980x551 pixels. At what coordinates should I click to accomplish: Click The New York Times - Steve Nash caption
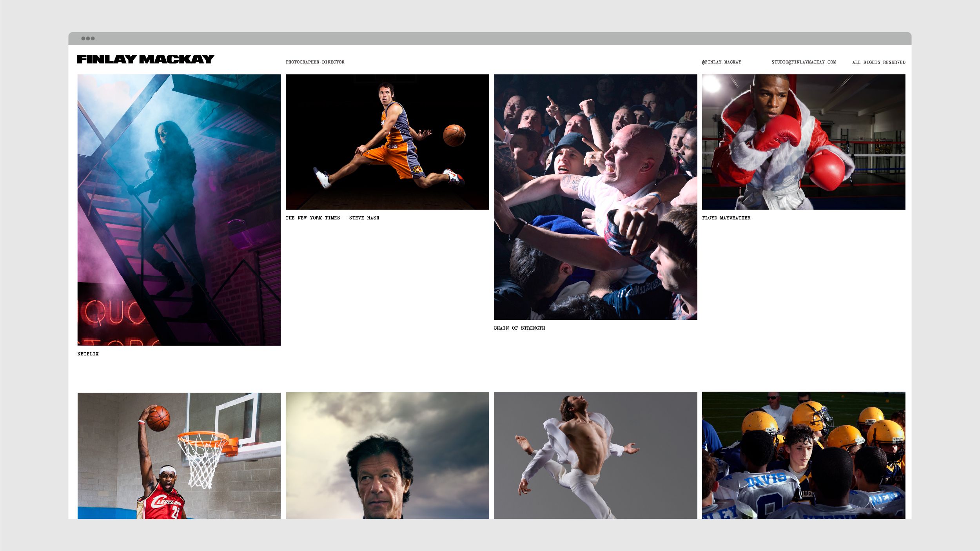coord(332,218)
